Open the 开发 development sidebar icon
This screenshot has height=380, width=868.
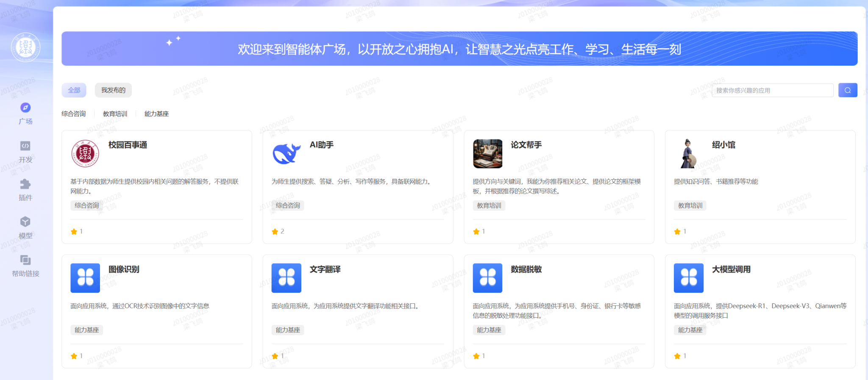tap(25, 146)
